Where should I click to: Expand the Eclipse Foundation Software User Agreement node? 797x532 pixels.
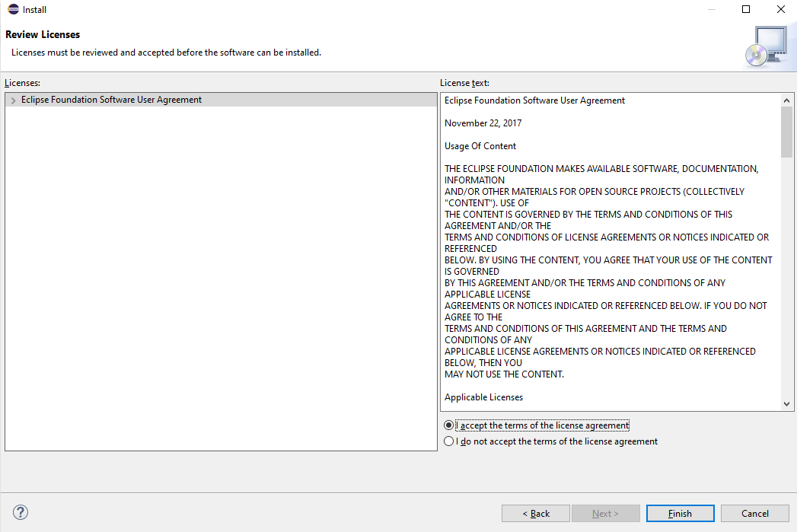coord(13,100)
